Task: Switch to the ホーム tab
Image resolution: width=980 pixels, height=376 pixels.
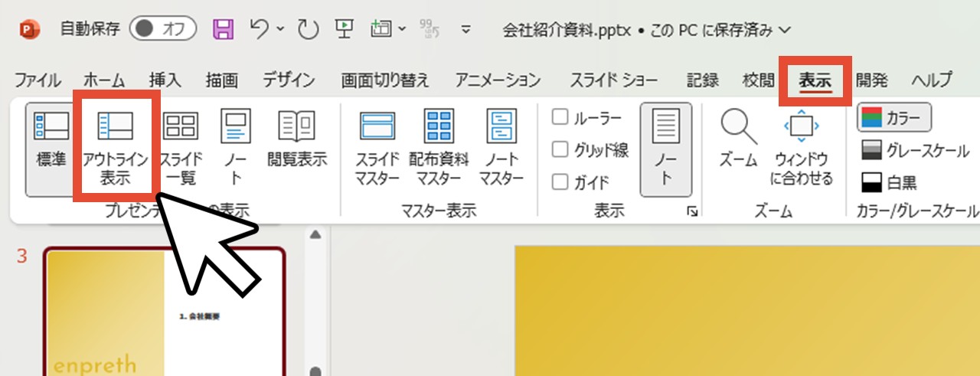Action: pos(103,80)
